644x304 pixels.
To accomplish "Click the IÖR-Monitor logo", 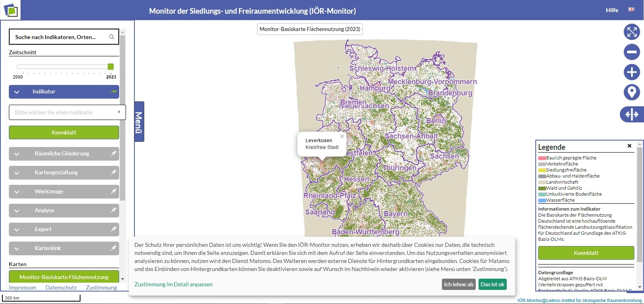I will pos(11,10).
